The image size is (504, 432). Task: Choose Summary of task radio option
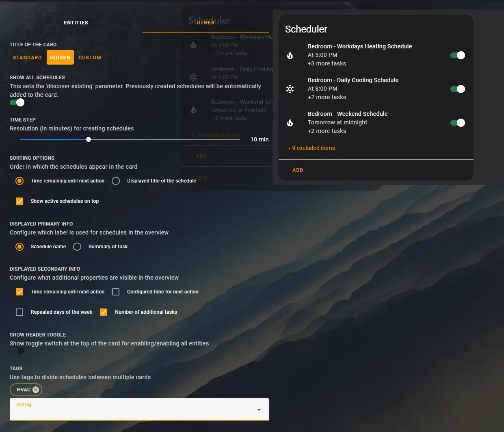coord(77,247)
